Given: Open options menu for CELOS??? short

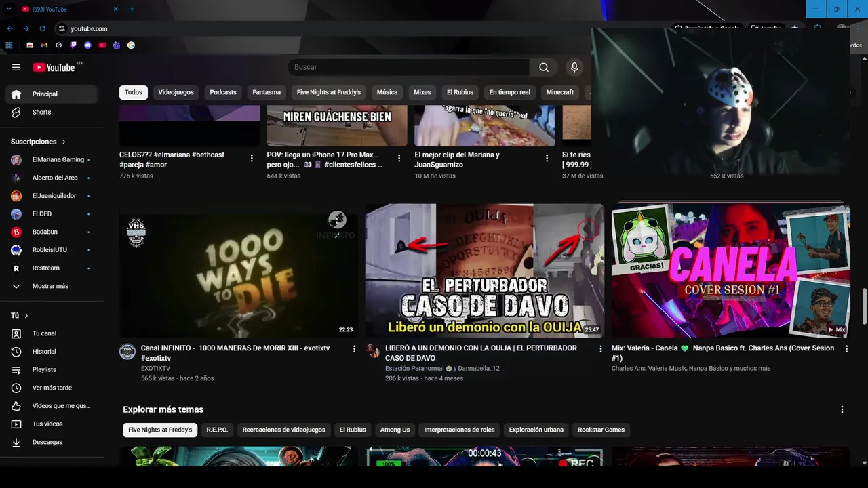Looking at the screenshot, I should pos(252,158).
